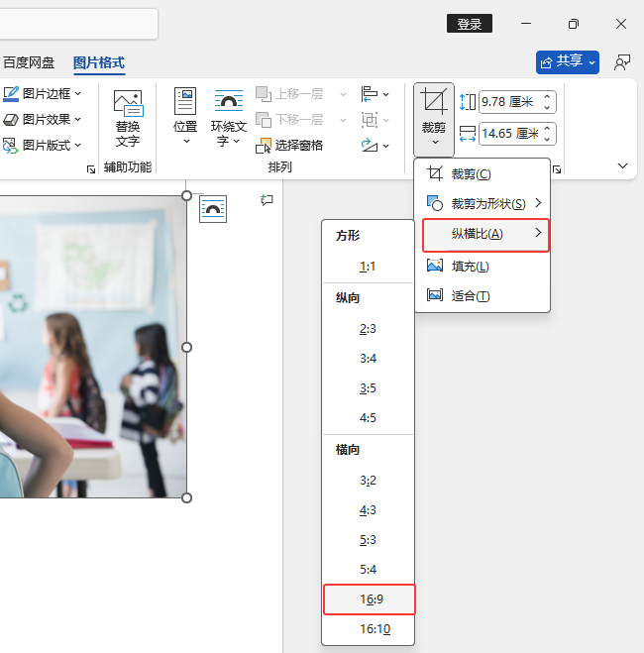Choose the 16:10 landscape ratio

point(368,629)
